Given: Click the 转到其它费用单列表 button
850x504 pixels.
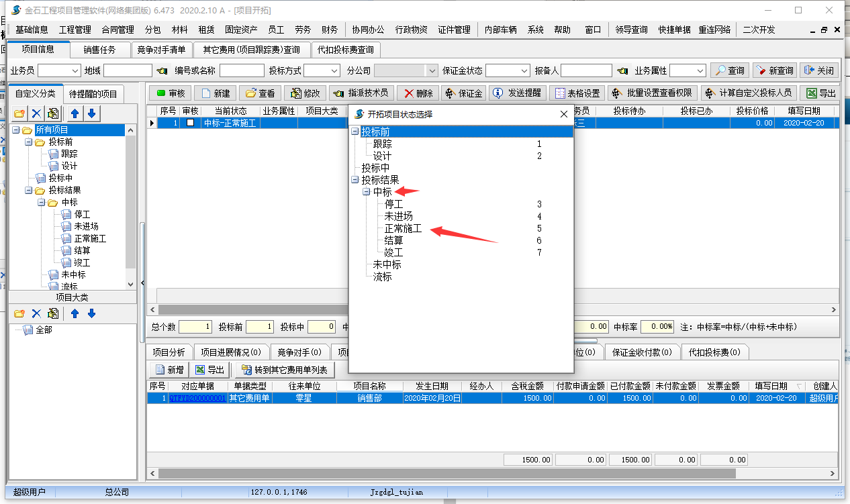Looking at the screenshot, I should 284,370.
